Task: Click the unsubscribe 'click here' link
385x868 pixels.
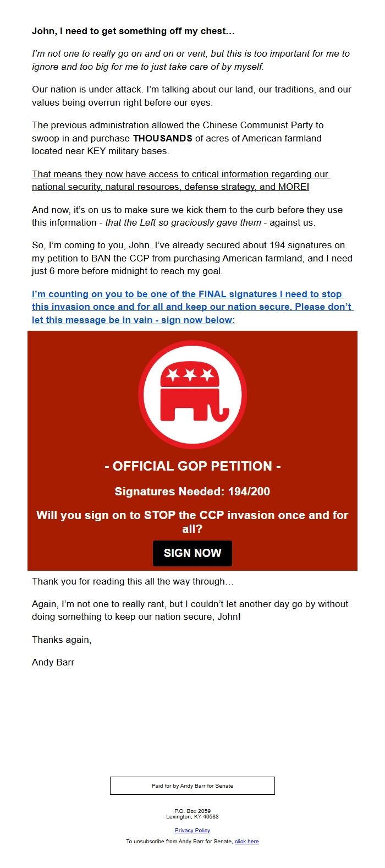Action: pos(246,841)
